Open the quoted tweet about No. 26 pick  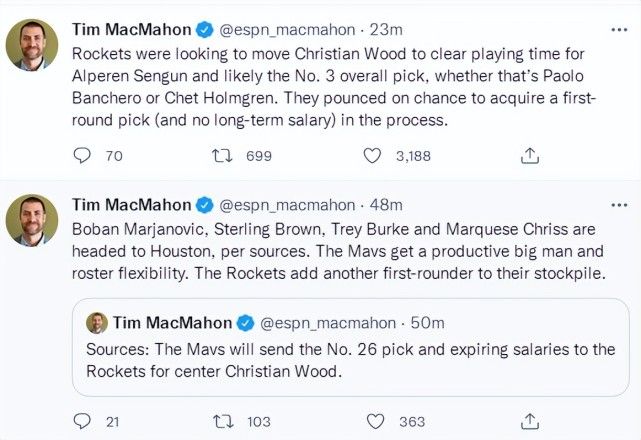coord(350,361)
